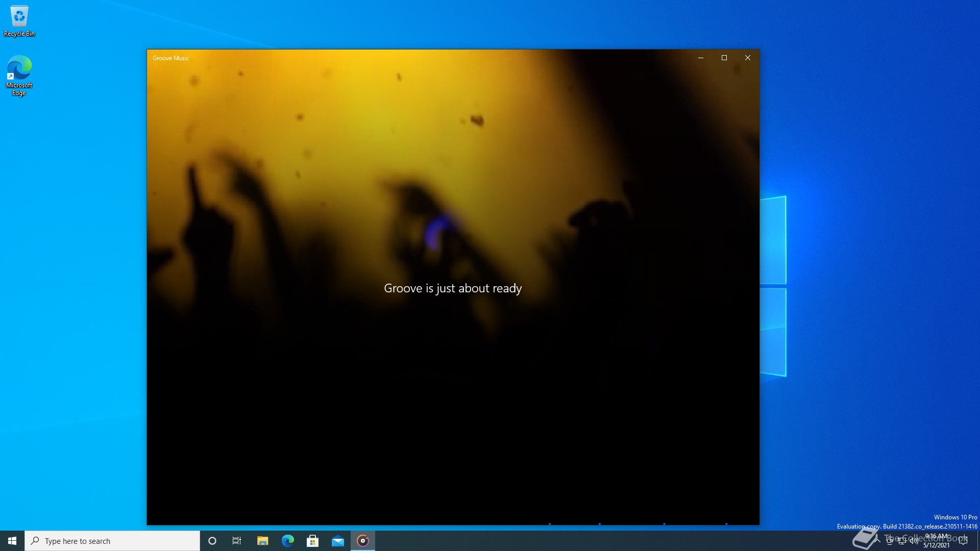This screenshot has width=980, height=551.
Task: Maximize the Groove Music window
Action: coord(724,58)
